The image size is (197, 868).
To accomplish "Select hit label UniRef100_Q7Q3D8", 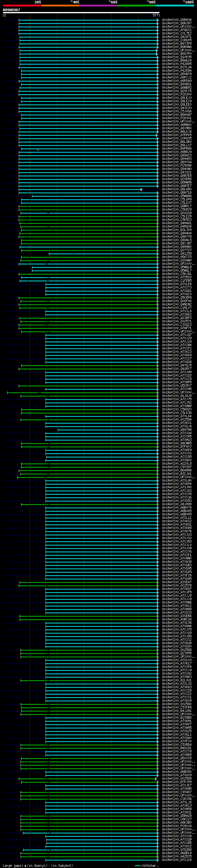I will (x=177, y=850).
